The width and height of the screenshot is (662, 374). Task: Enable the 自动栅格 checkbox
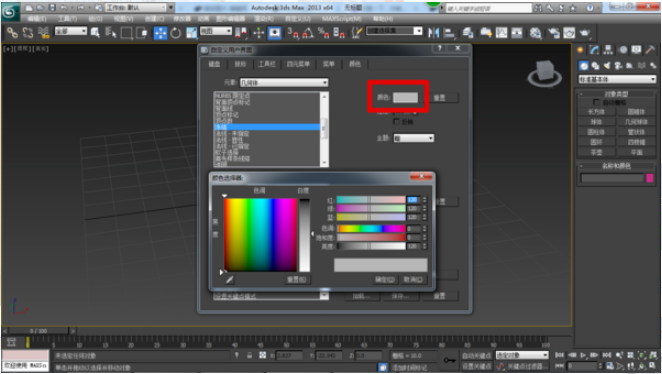[x=596, y=103]
